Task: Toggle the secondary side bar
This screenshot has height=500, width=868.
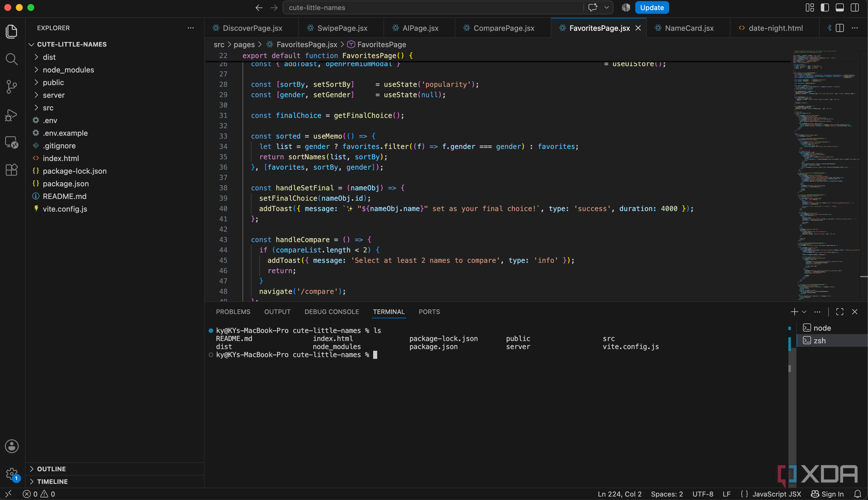Action: (x=855, y=7)
